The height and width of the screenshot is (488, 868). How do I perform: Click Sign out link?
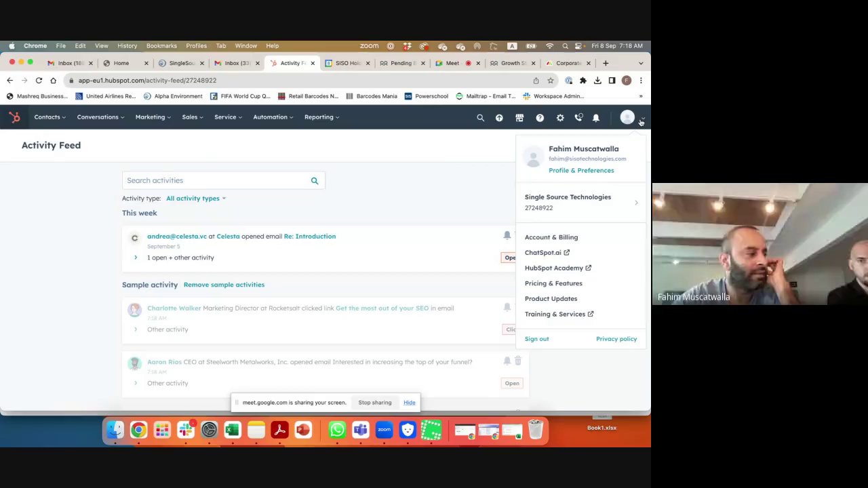(x=536, y=339)
